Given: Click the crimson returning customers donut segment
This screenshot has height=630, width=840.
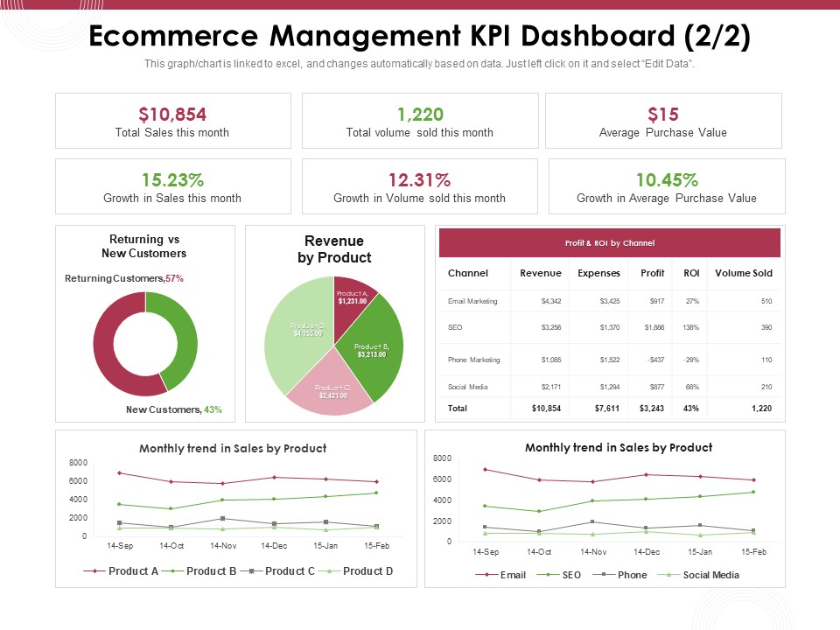Looking at the screenshot, I should [103, 348].
